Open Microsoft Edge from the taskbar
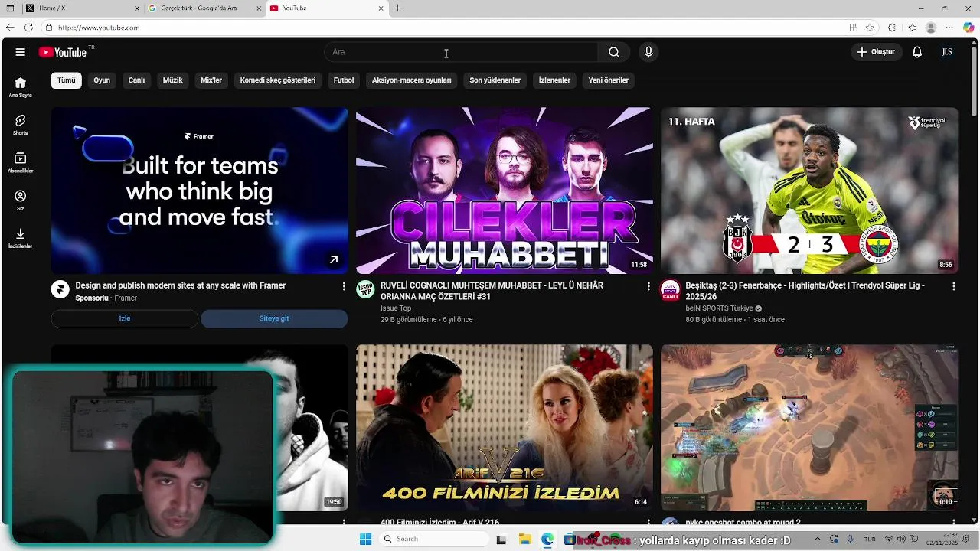Image resolution: width=980 pixels, height=551 pixels. tap(547, 540)
